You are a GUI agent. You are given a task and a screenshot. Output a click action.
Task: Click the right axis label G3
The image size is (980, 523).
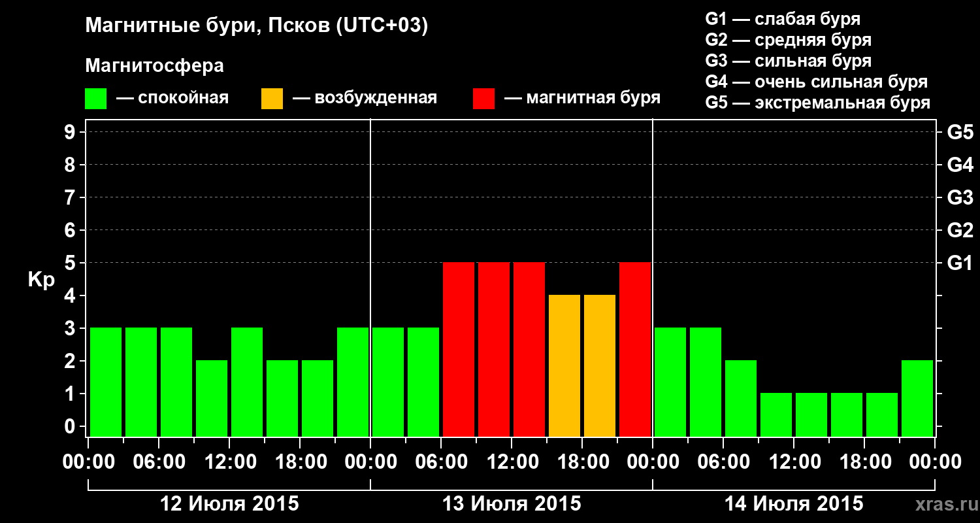pos(960,198)
